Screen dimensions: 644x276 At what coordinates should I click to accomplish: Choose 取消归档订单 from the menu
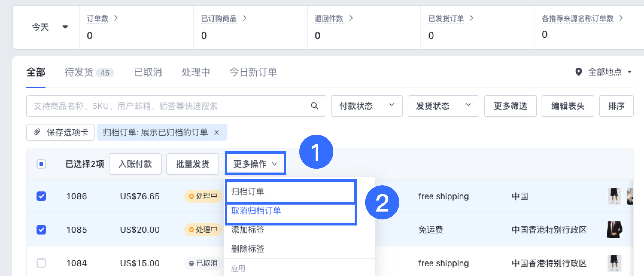256,211
